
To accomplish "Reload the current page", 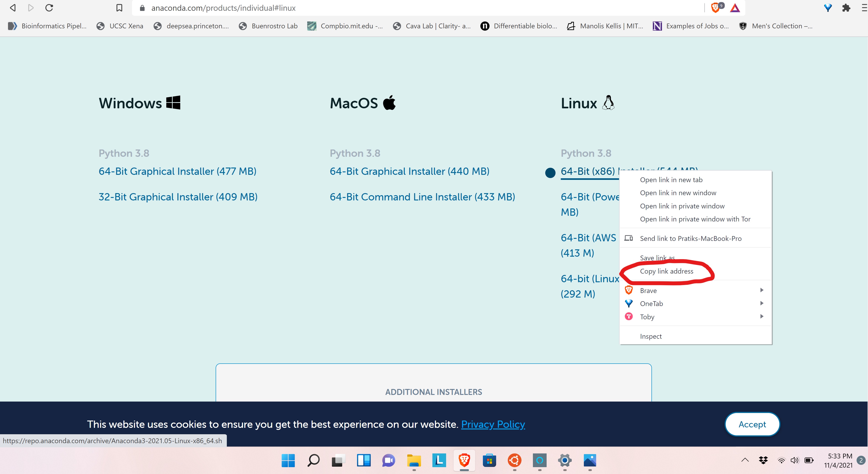I will point(49,8).
